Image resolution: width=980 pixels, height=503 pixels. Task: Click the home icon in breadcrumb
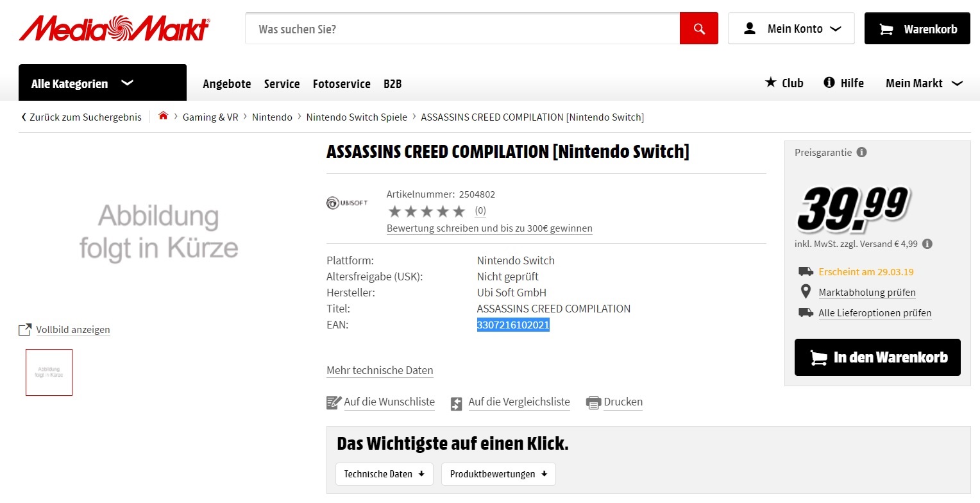tap(163, 116)
